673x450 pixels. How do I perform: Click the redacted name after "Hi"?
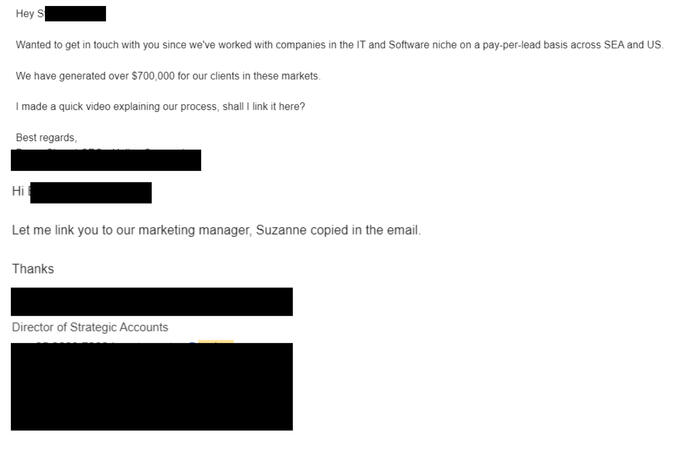(x=90, y=192)
